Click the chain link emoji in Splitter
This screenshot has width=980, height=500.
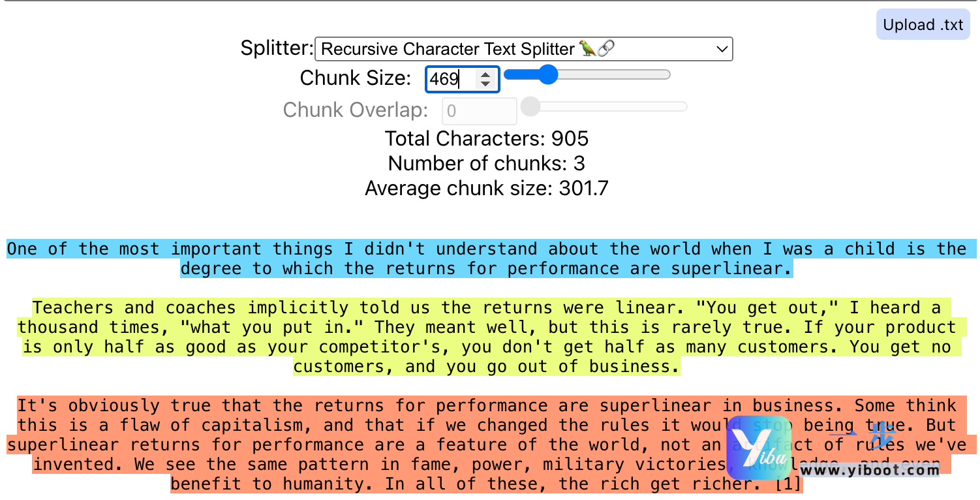coord(606,49)
